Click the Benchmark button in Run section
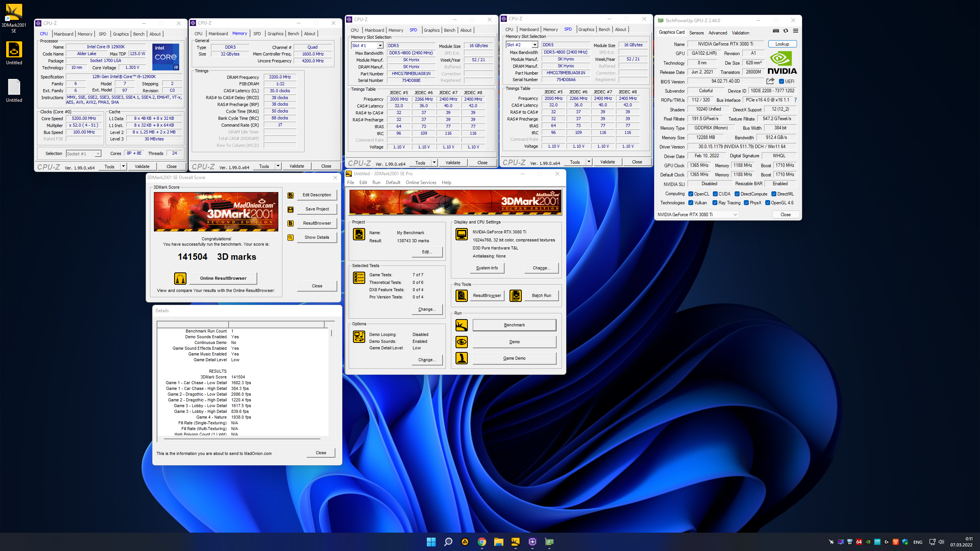The width and height of the screenshot is (980, 551). (x=514, y=325)
